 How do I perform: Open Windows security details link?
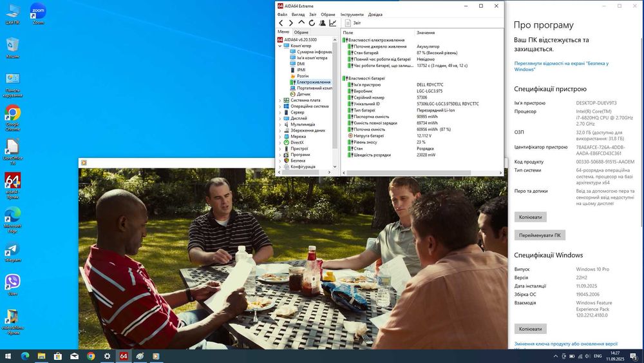[x=561, y=66]
